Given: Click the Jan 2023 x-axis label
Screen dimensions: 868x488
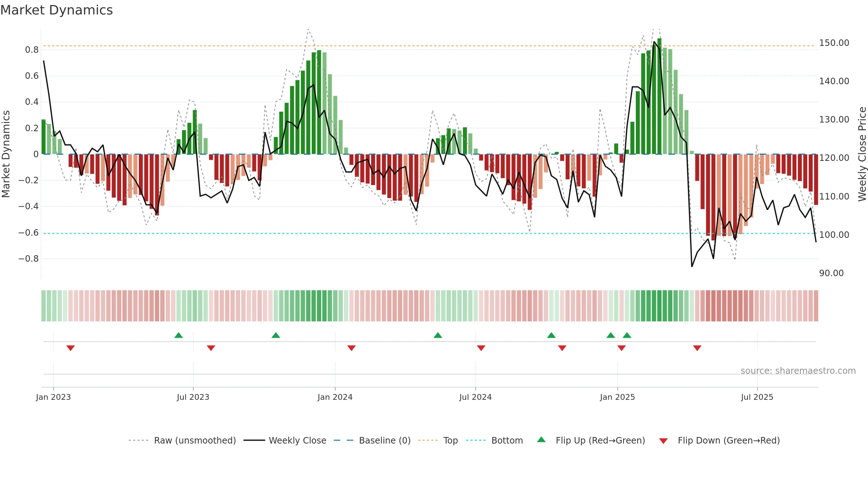Looking at the screenshot, I should point(54,397).
